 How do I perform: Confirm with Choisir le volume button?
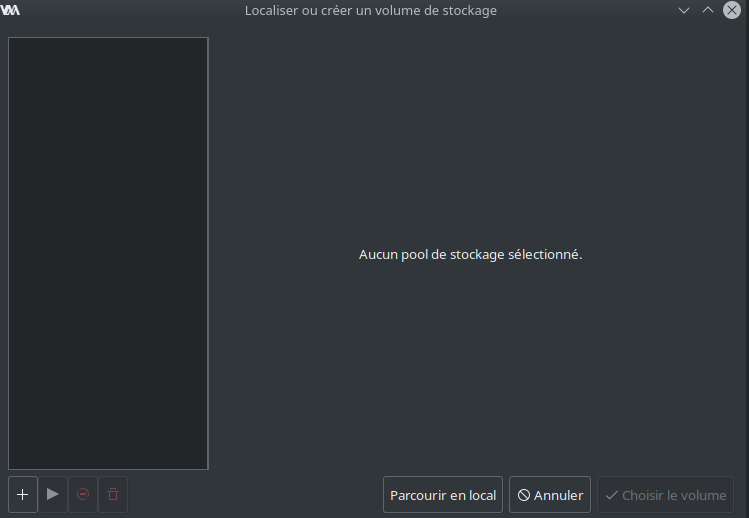(x=665, y=495)
